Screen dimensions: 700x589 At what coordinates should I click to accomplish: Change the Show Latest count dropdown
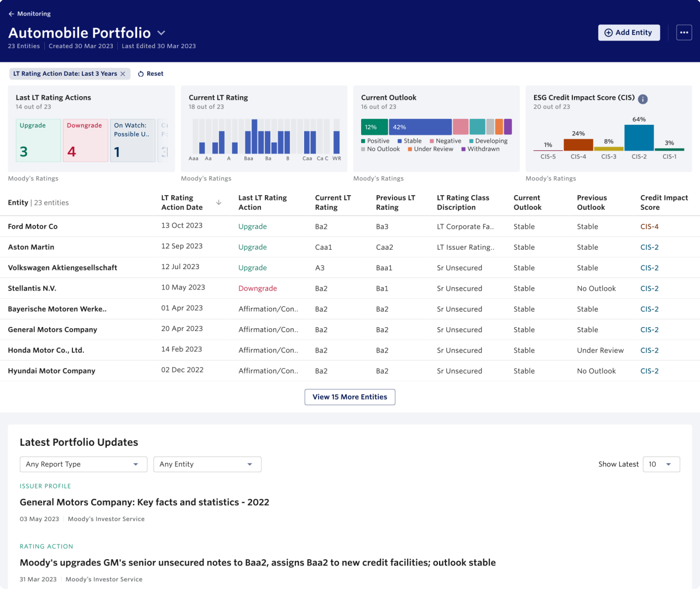661,464
